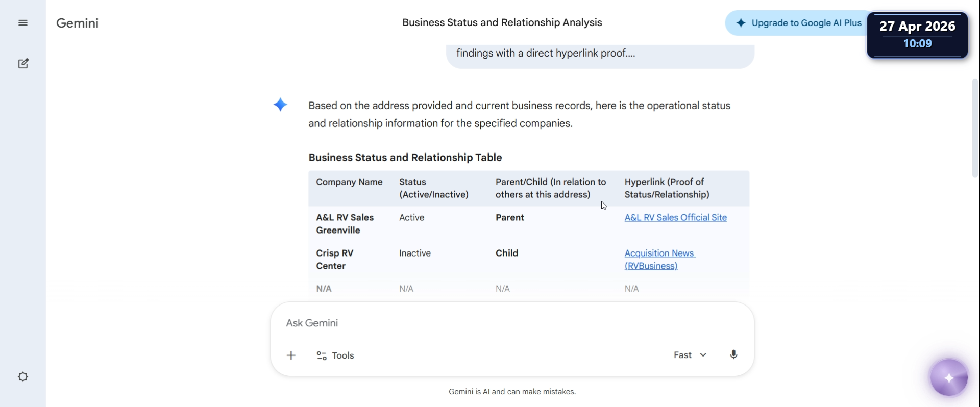Click the Gemini sparkle response icon
Viewport: 980px width, 407px height.
(280, 105)
